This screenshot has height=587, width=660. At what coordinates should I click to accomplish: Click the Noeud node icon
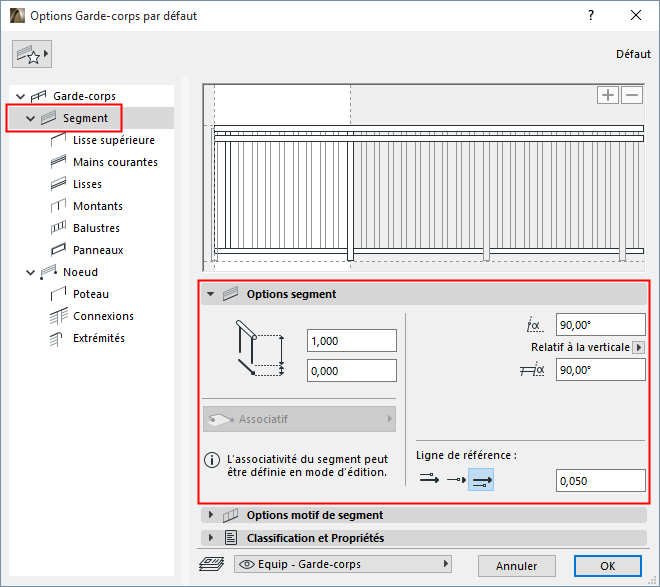(x=48, y=272)
